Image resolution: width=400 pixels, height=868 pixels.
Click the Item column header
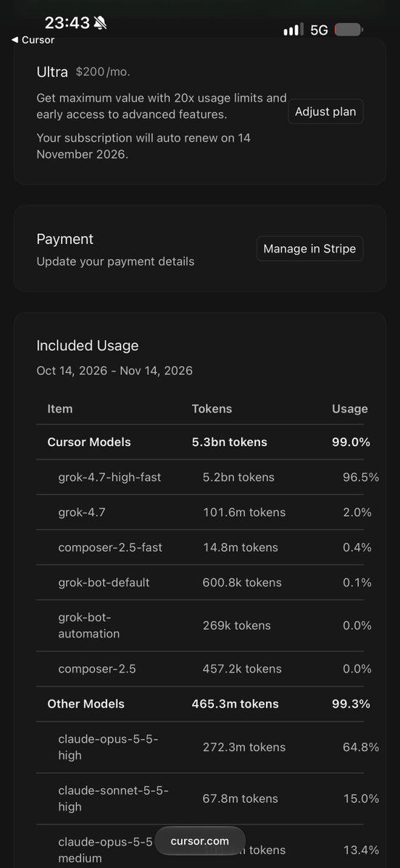point(60,409)
